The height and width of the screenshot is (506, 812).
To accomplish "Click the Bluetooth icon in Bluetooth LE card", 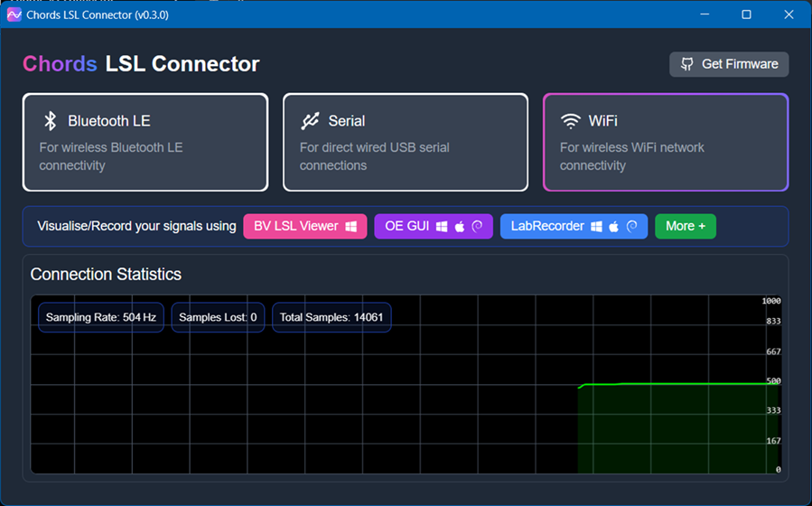I will coord(51,121).
